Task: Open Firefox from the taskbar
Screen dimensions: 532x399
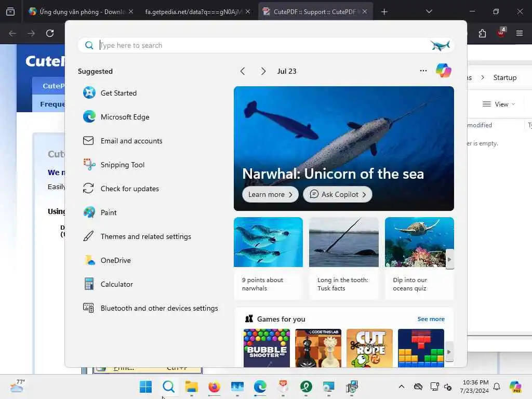Action: click(x=215, y=387)
